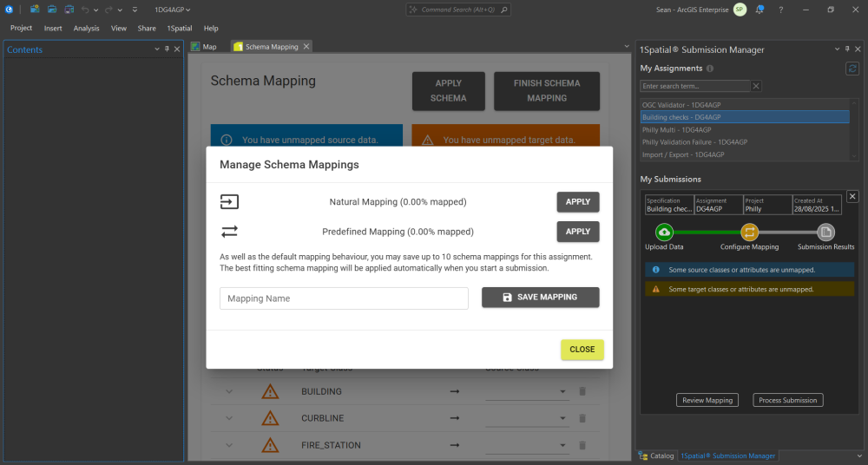Open the Share ribbon tab
The height and width of the screenshot is (465, 868).
pyautogui.click(x=147, y=29)
